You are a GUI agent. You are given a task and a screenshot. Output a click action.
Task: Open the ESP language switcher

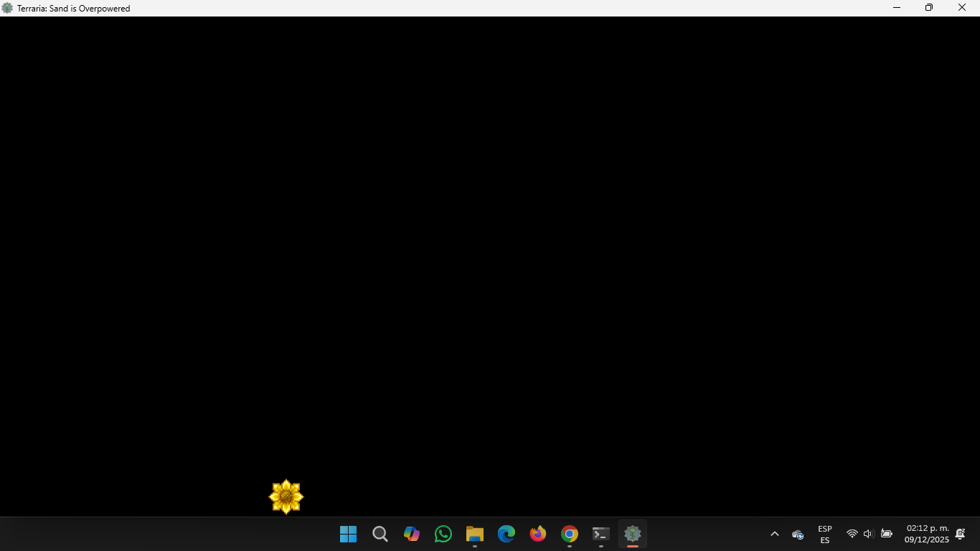point(824,534)
